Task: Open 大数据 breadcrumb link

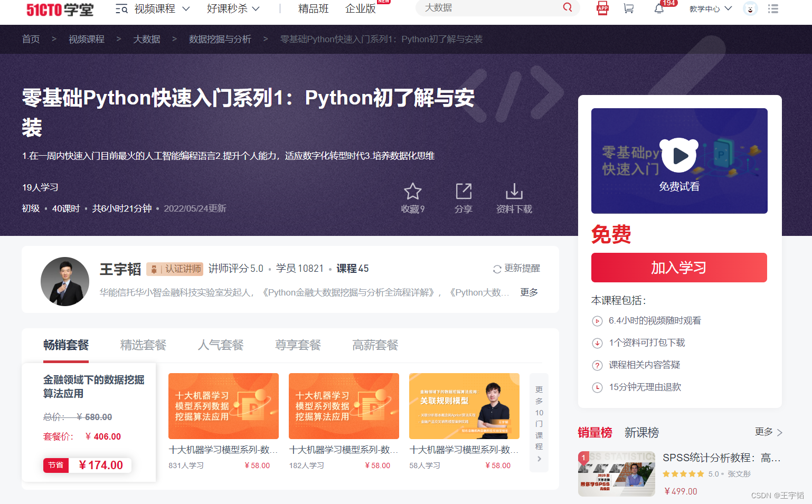Action: point(147,39)
